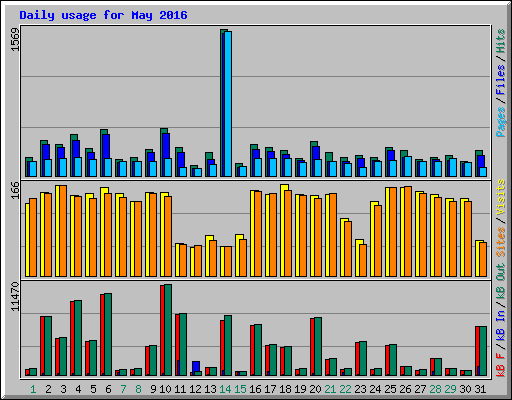Click the 'kB F' legend label

[x=500, y=365]
